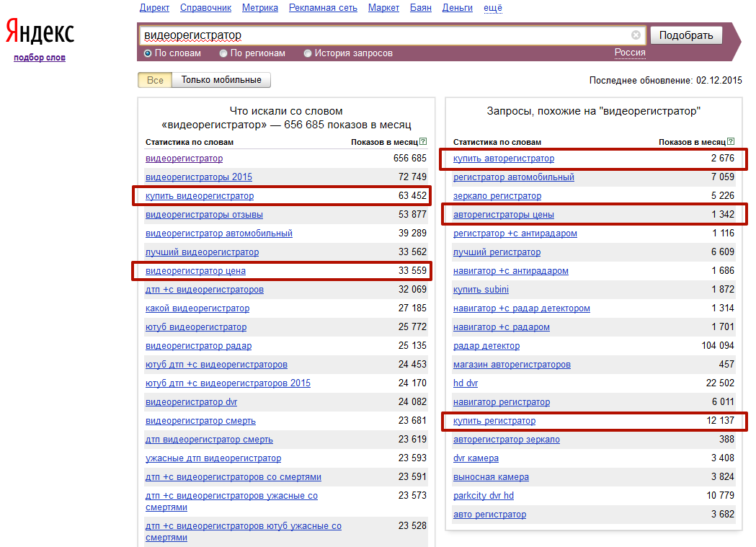
Task: Open 'Маркет' in the top menu
Action: click(384, 8)
